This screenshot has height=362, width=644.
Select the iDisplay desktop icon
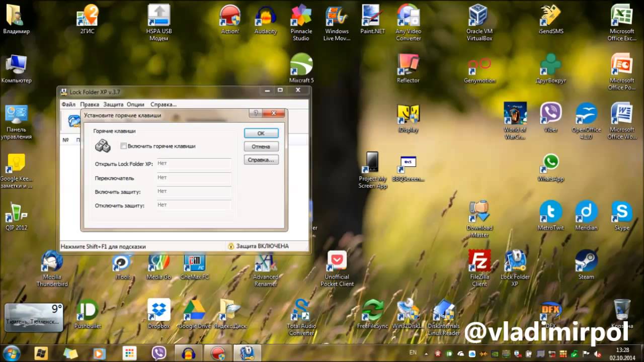(x=408, y=118)
